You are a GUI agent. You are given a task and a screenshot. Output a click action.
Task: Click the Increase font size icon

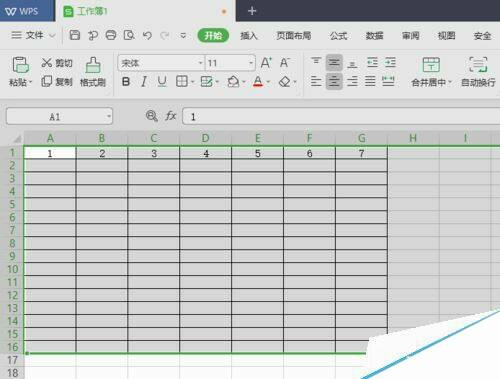266,63
